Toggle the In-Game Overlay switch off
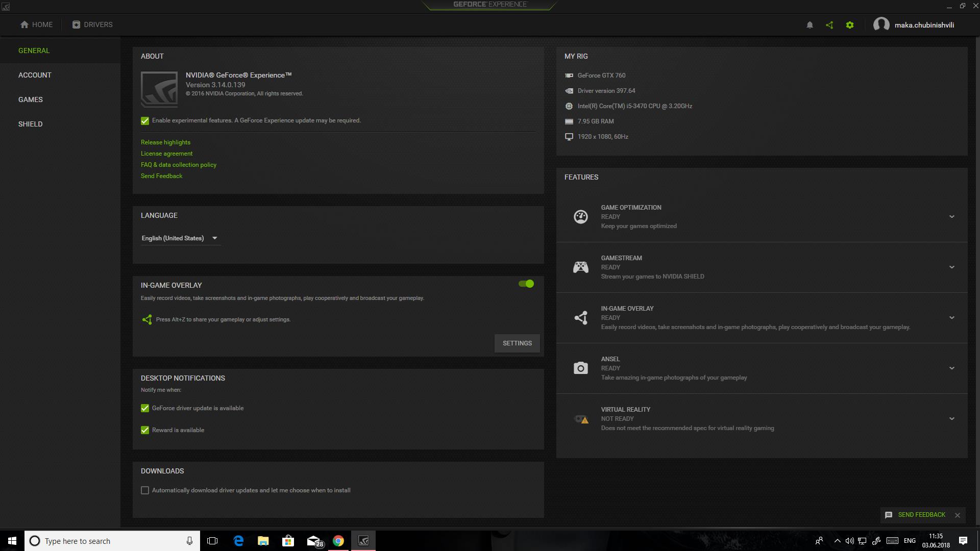The image size is (980, 551). [526, 284]
